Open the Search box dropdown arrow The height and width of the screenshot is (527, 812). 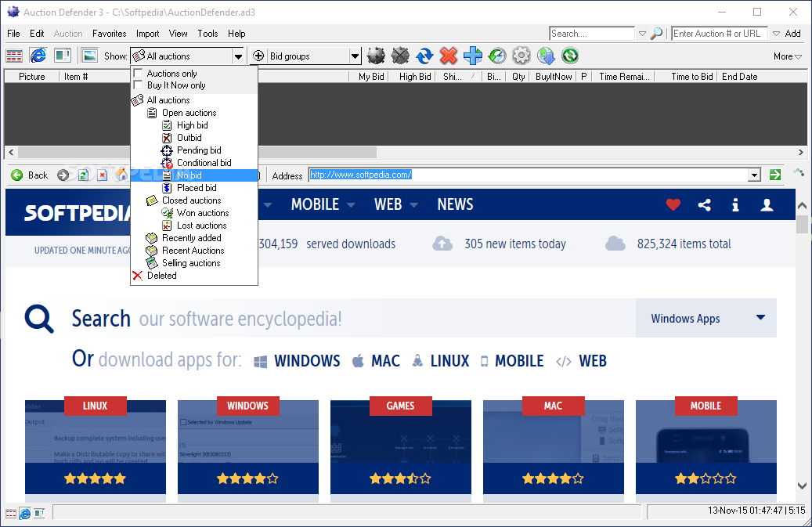642,34
